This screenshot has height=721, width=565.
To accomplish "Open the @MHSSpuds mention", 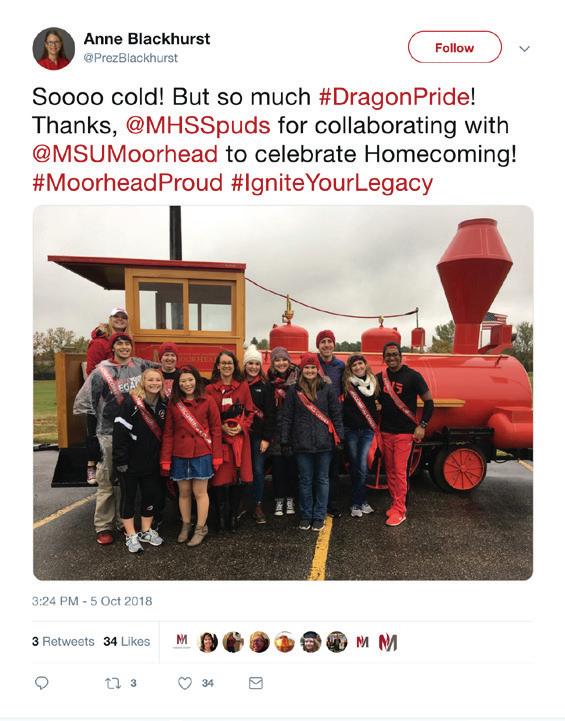I will tap(198, 126).
